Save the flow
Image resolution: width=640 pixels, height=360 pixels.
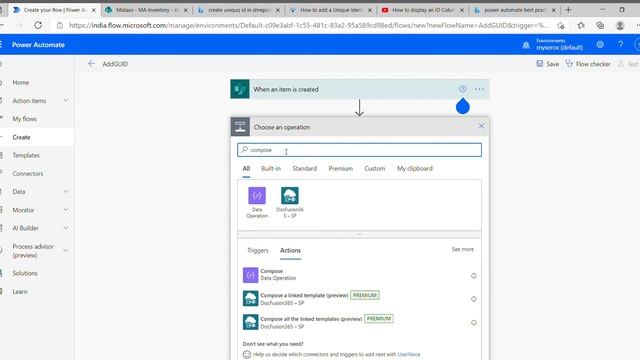pos(548,64)
